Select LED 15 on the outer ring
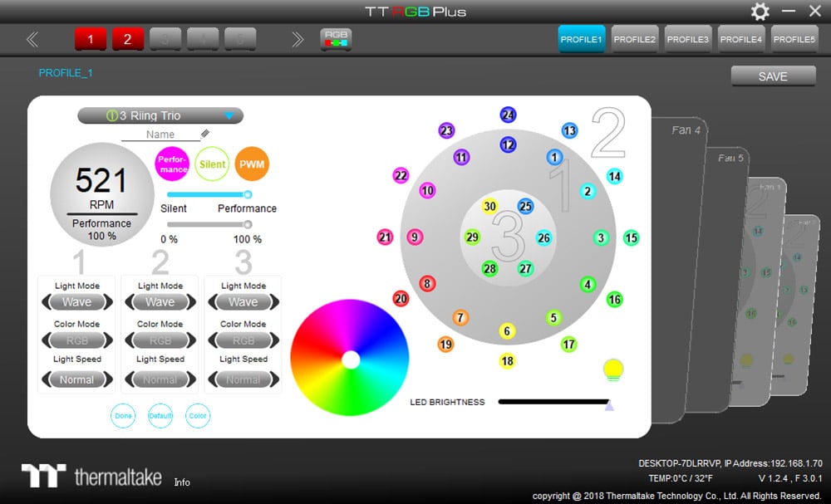831x504 pixels. pos(631,237)
